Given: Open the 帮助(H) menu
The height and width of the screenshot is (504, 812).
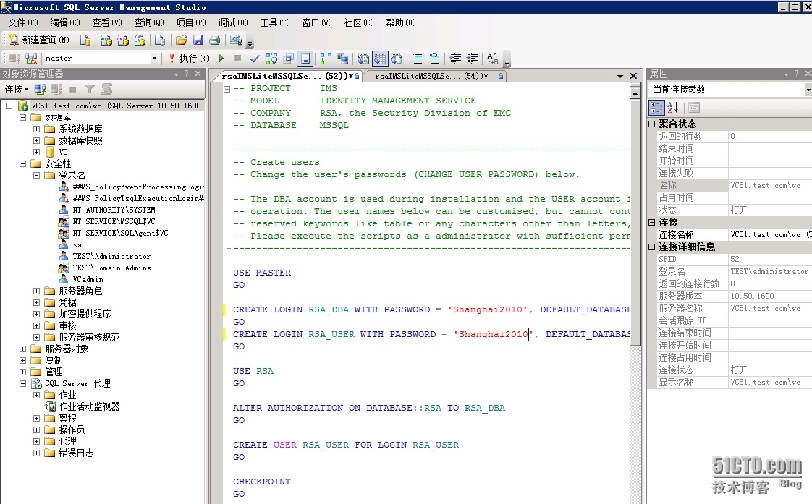Looking at the screenshot, I should point(401,22).
